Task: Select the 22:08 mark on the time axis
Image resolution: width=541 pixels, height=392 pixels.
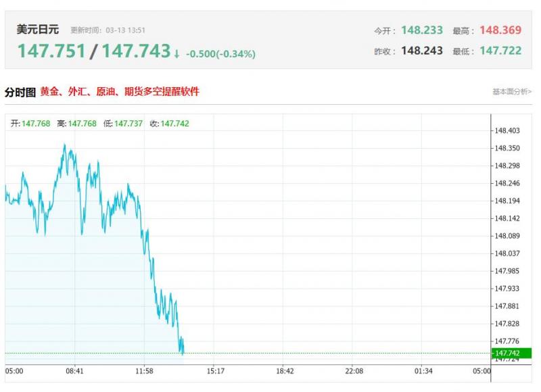Action: point(354,371)
